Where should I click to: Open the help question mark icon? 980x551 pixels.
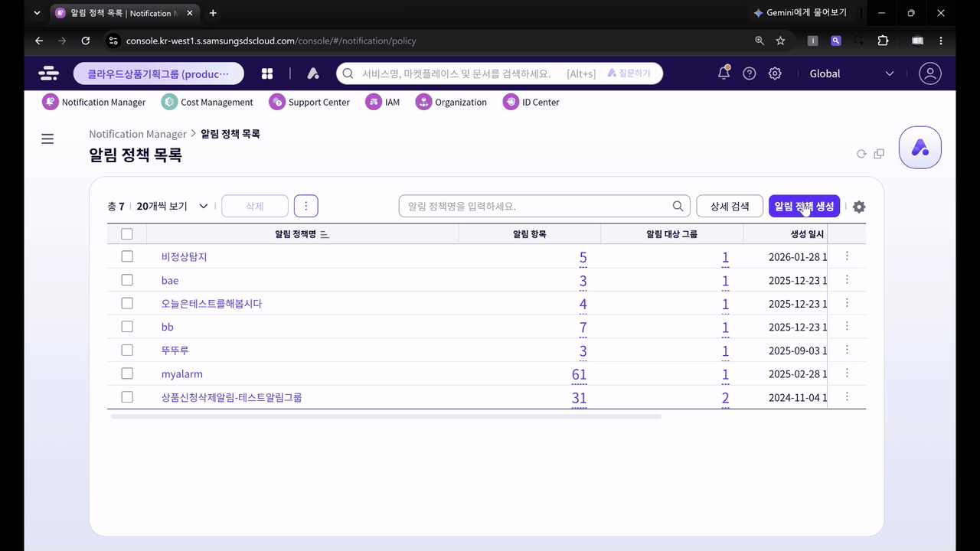750,73
